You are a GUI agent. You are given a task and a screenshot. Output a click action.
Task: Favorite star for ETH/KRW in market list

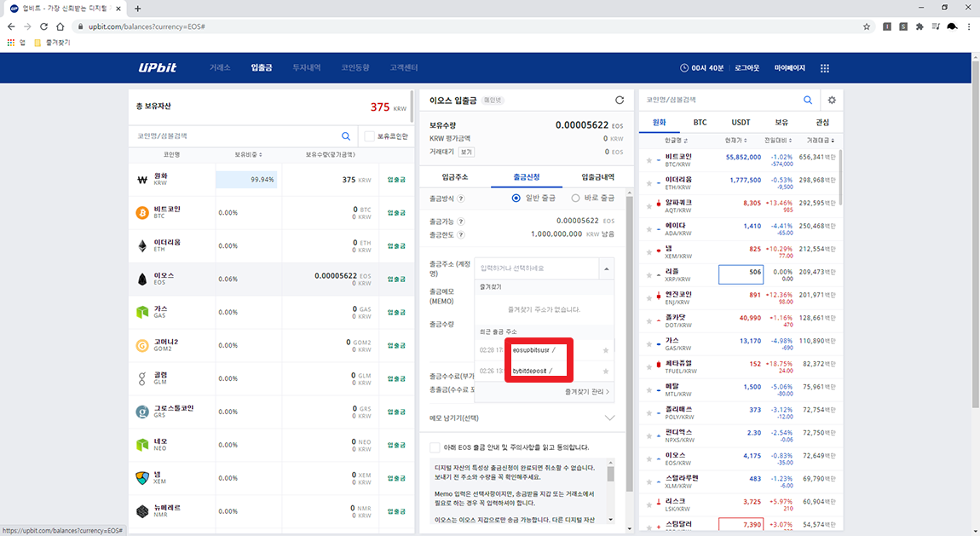tap(649, 184)
